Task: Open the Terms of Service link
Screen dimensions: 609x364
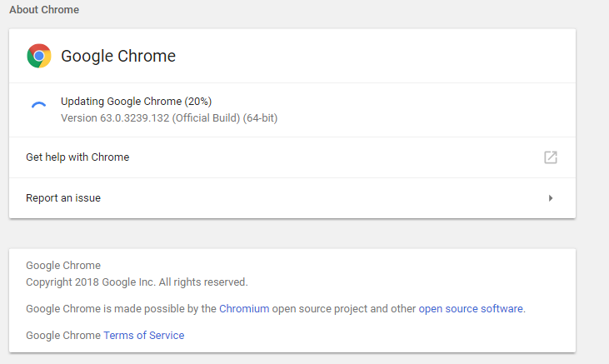Action: [143, 335]
